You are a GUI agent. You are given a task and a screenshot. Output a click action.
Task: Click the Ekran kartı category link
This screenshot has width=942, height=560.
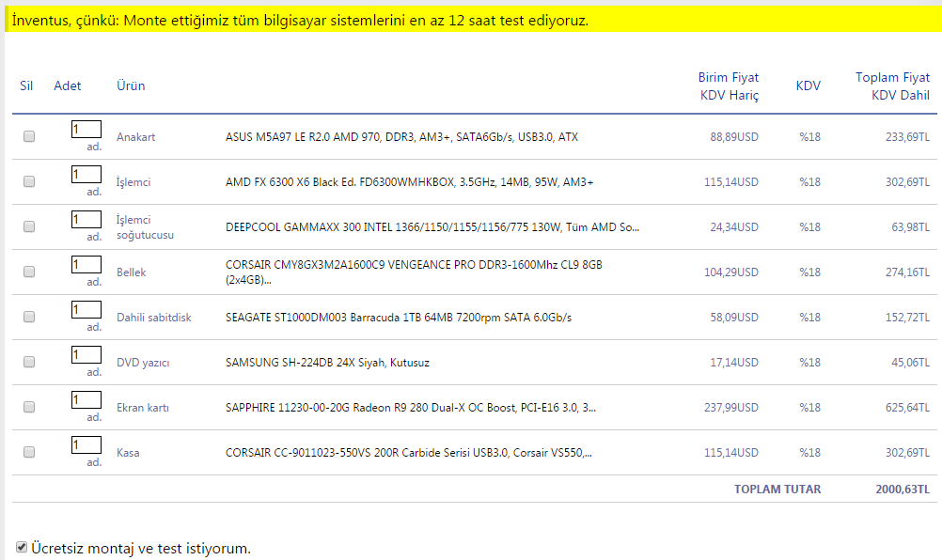(142, 408)
